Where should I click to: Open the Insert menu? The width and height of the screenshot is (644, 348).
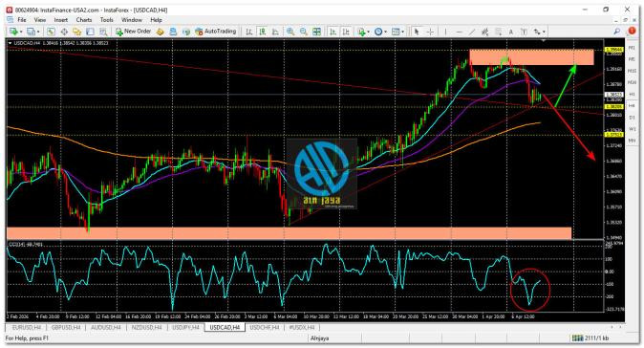[x=61, y=20]
